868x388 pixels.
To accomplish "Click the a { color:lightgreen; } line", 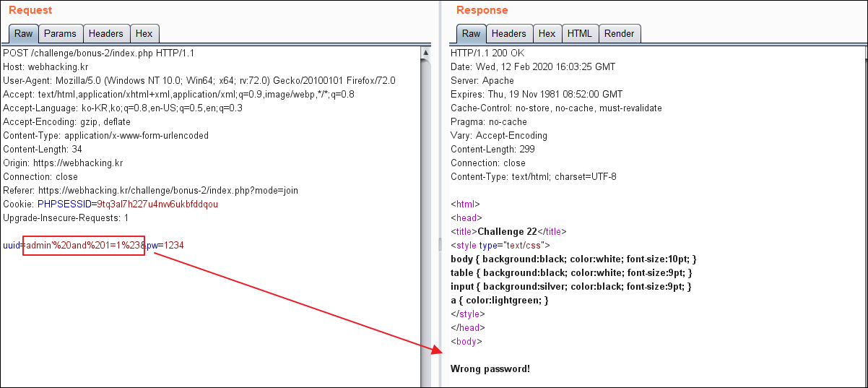I will (x=500, y=301).
